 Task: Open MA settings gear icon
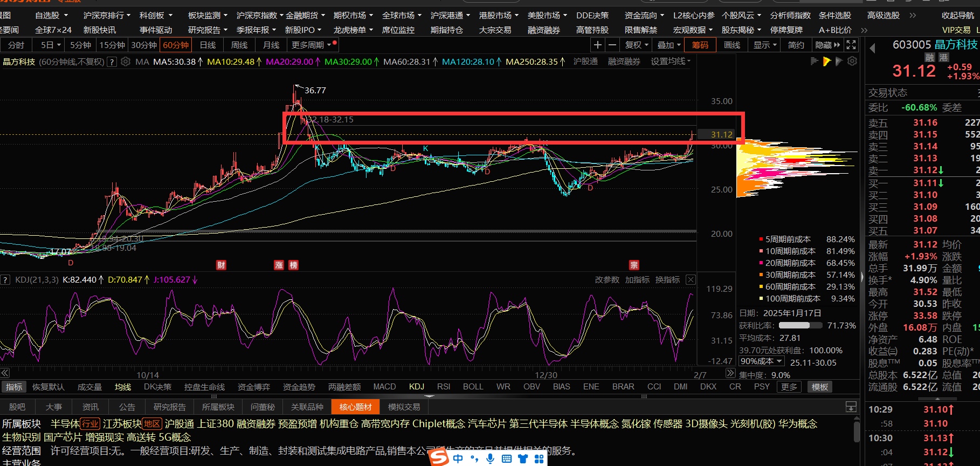[126, 61]
